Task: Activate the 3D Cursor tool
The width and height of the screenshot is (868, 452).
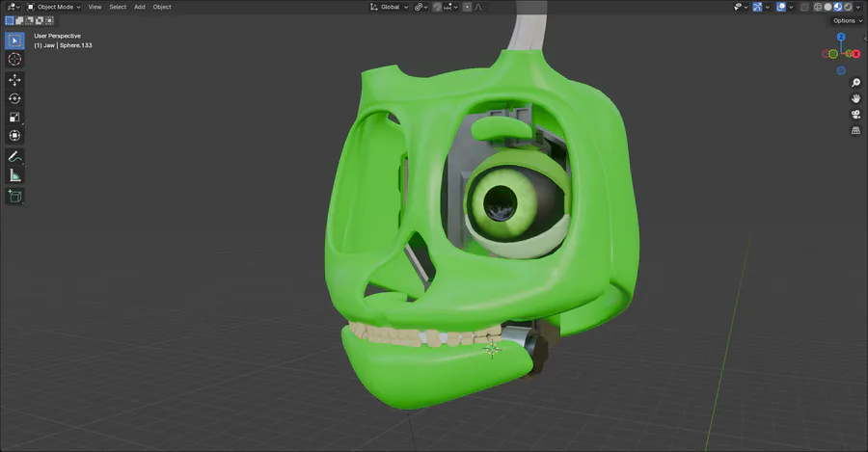Action: point(14,59)
